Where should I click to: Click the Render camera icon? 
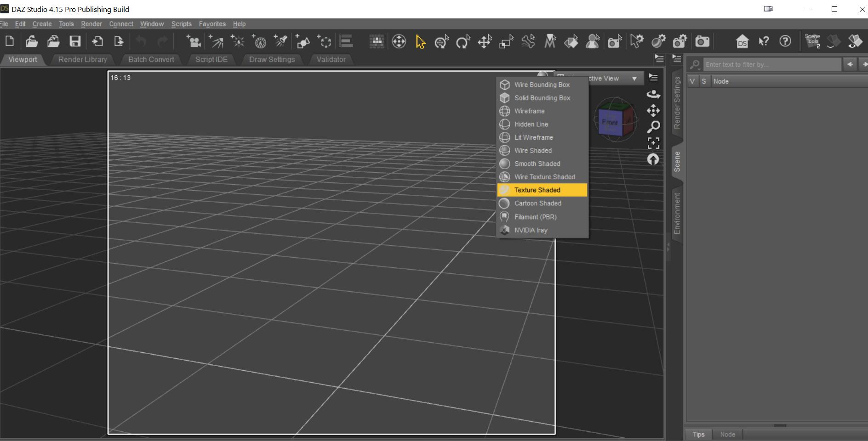(702, 42)
